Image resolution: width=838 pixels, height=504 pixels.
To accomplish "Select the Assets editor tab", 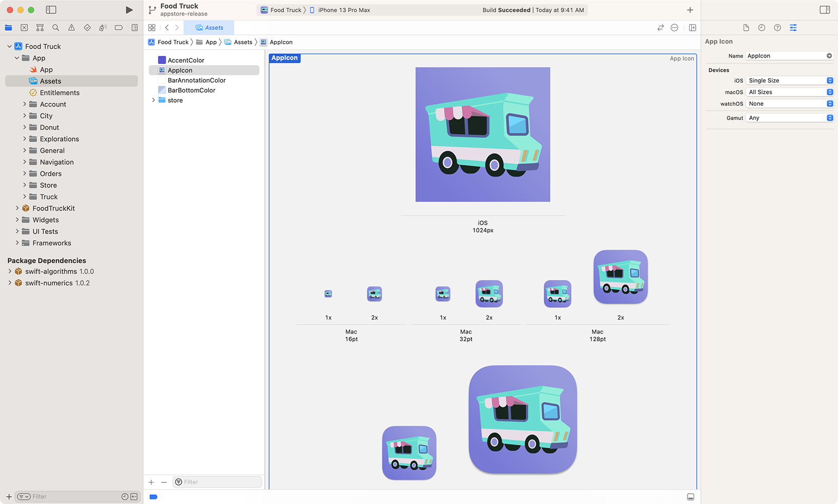I will (x=209, y=28).
